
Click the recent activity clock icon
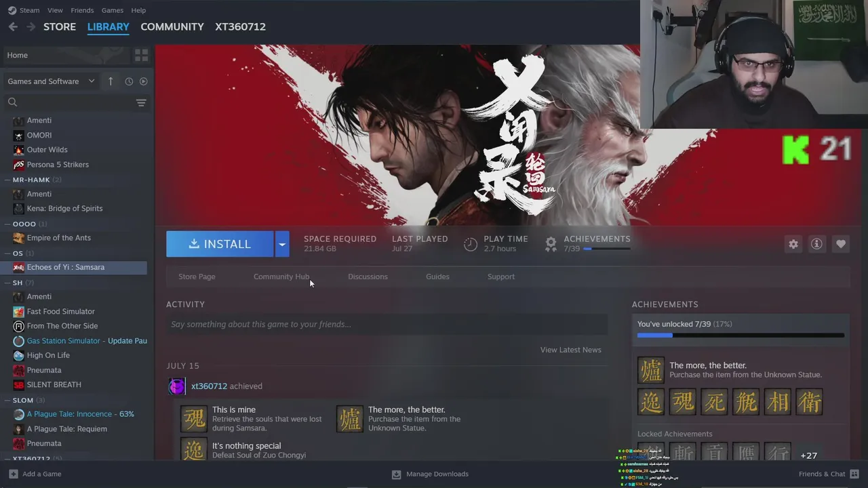click(x=129, y=81)
